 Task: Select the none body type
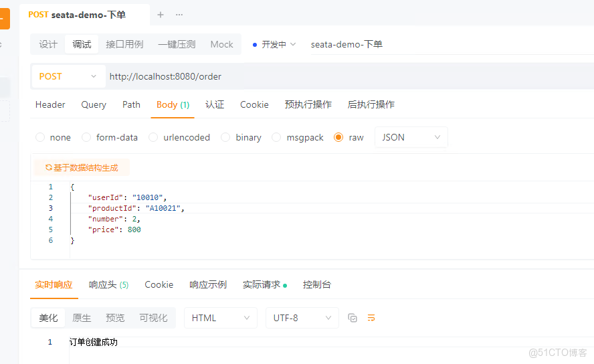pos(40,137)
